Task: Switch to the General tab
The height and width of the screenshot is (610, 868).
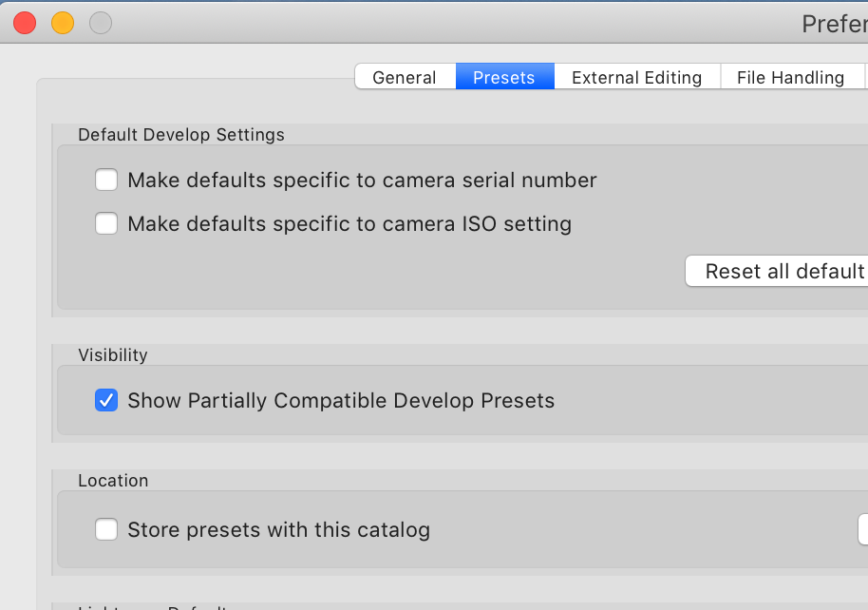Action: (x=405, y=77)
